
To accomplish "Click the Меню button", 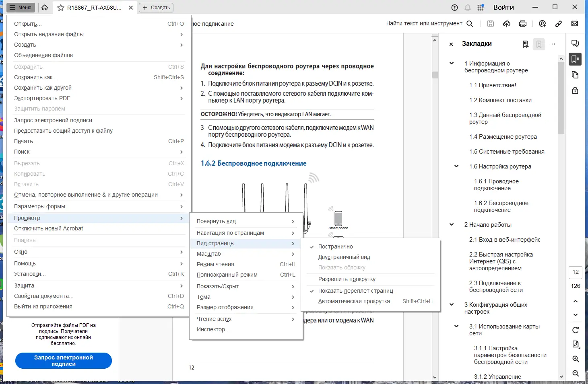I will (x=21, y=8).
